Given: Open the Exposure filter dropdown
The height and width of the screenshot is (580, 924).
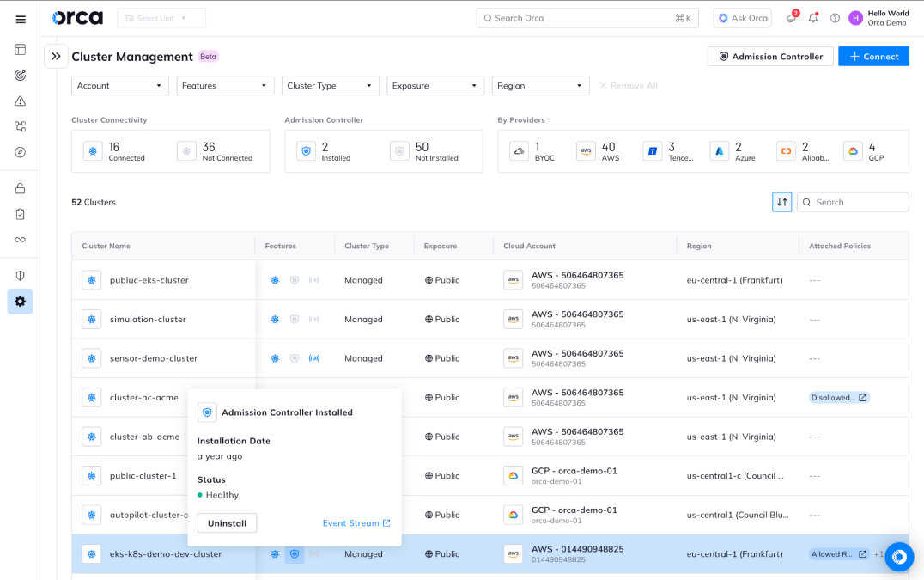Looking at the screenshot, I should (435, 85).
